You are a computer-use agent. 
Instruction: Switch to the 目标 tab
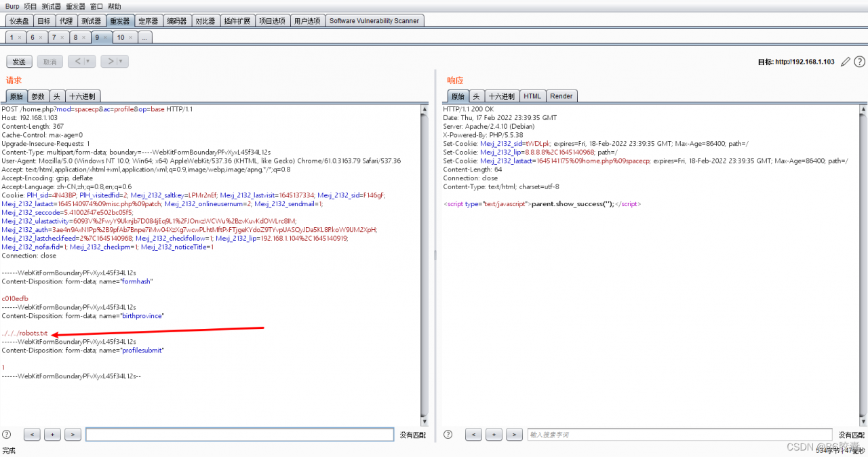[x=43, y=21]
